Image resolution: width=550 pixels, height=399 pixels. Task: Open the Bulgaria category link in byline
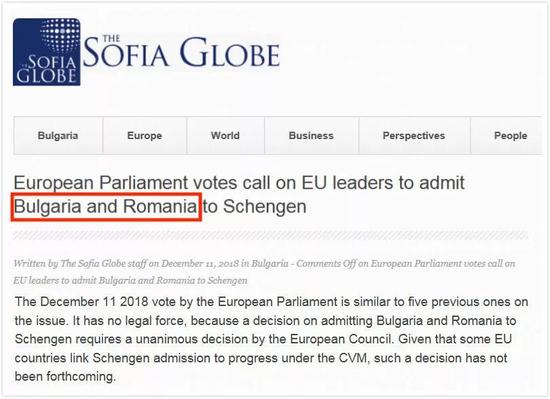tap(270, 264)
